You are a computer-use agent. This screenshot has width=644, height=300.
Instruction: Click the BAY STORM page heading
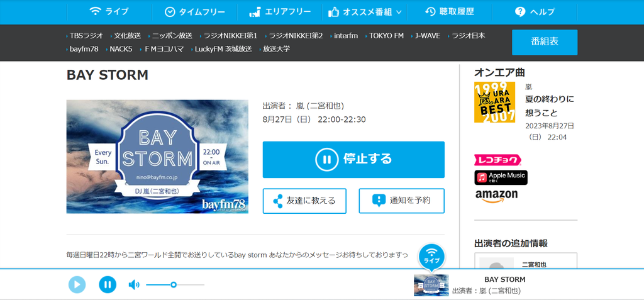(107, 75)
